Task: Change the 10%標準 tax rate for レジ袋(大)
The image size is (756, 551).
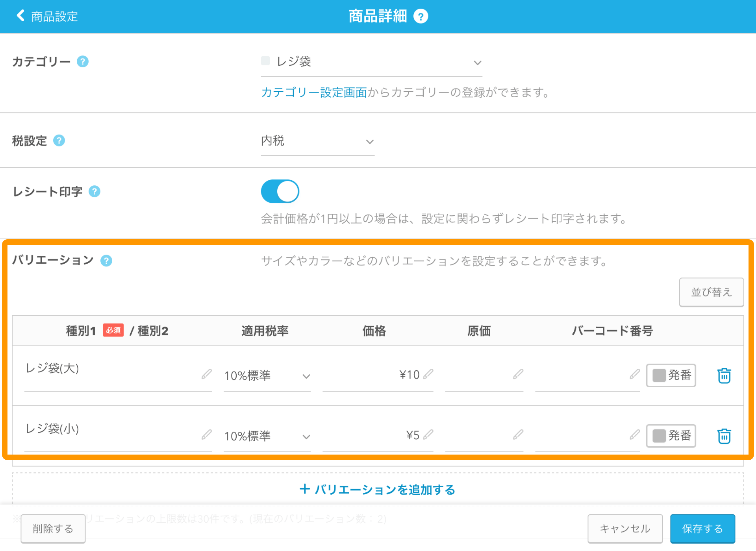Action: [267, 376]
